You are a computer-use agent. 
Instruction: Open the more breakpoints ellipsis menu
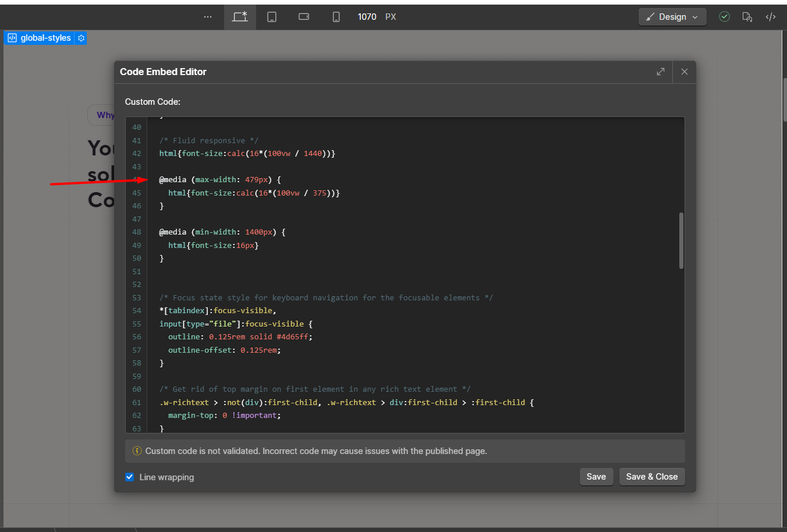pyautogui.click(x=208, y=17)
